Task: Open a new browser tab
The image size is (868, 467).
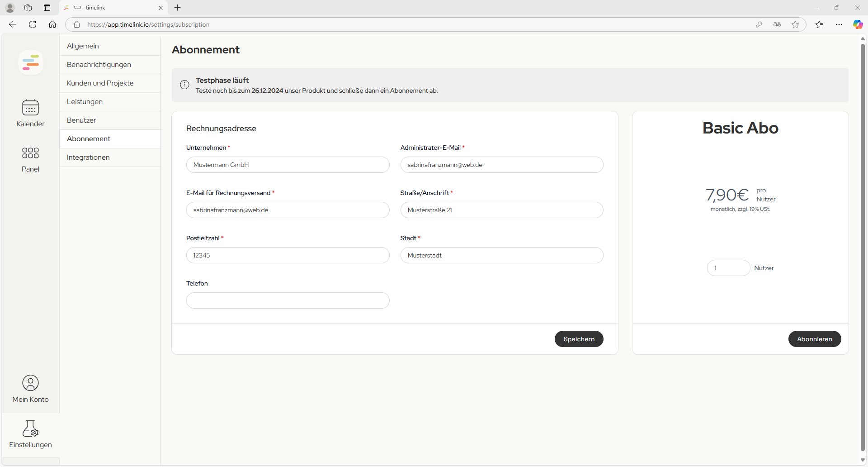Action: tap(178, 7)
